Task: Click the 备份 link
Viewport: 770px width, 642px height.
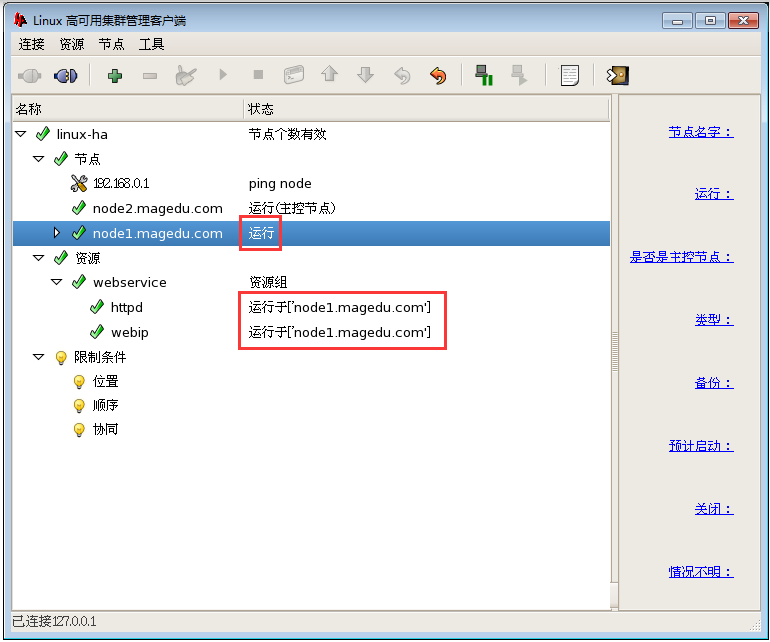Action: 714,383
